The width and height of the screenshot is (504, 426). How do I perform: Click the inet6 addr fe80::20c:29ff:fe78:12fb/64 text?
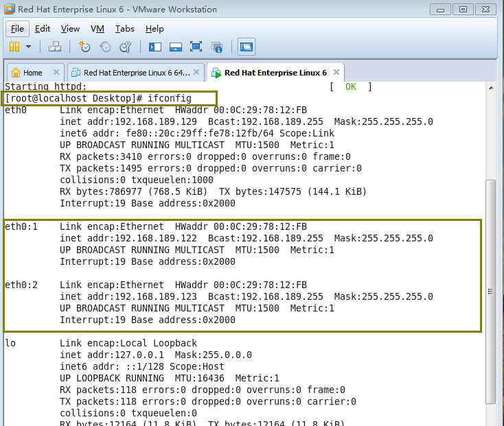(167, 133)
